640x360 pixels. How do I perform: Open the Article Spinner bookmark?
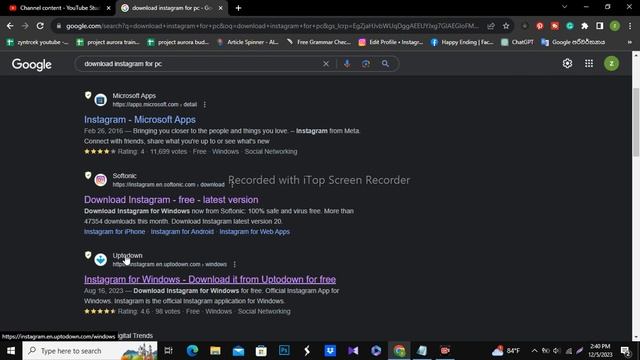point(248,42)
